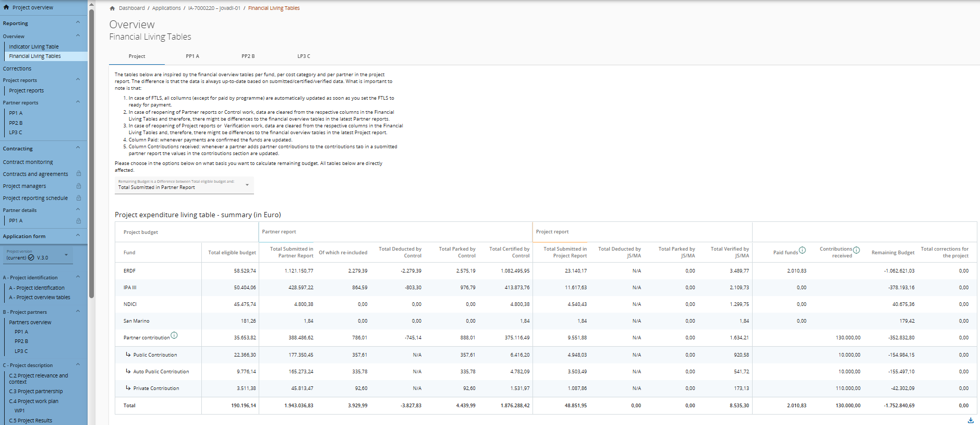Collapse the Partner reports group

[x=78, y=102]
